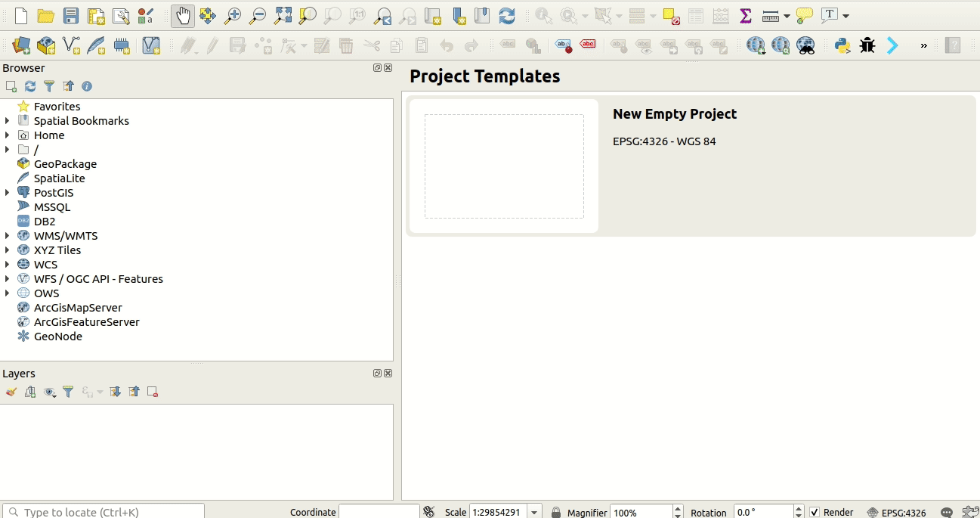Click the Zoom Full extent icon
The height and width of the screenshot is (518, 980).
coord(283,16)
